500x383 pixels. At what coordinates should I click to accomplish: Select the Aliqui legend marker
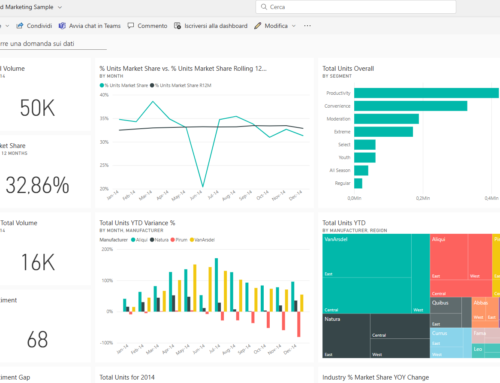(x=133, y=240)
